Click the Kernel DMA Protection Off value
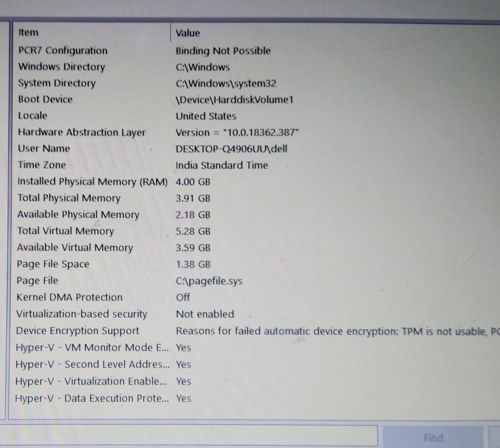This screenshot has width=500, height=448. (x=183, y=297)
